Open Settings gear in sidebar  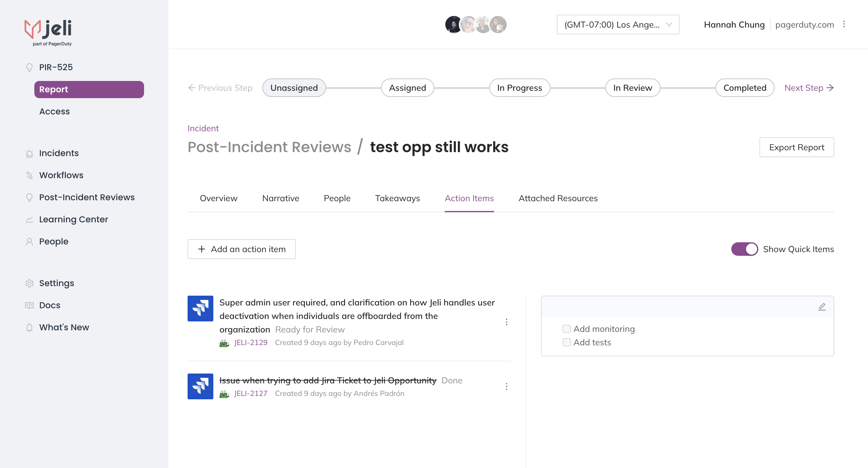click(30, 283)
